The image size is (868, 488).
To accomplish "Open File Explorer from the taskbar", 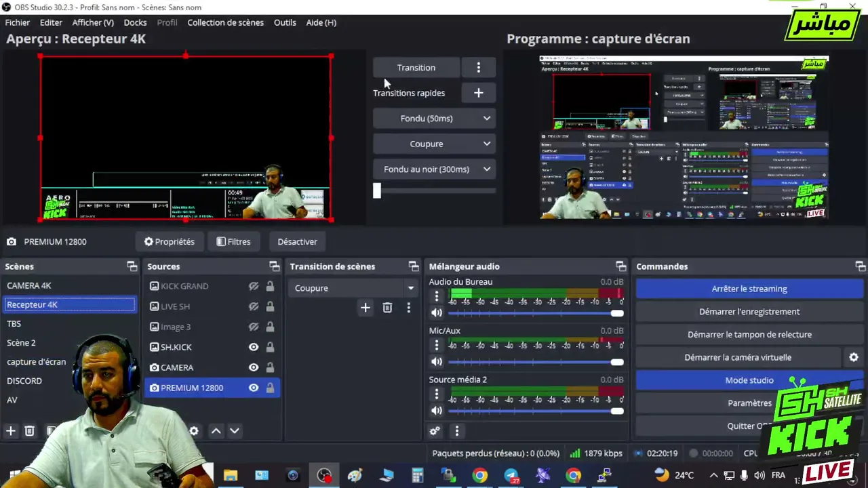I will (x=231, y=476).
